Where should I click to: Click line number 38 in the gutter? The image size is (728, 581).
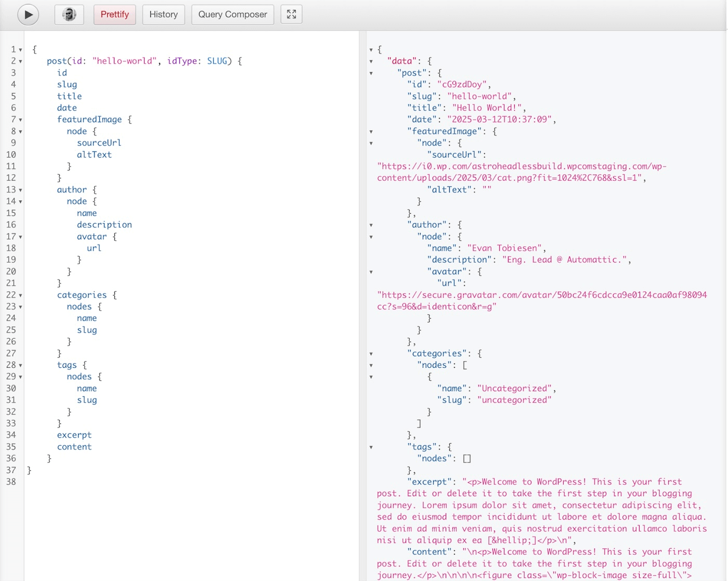[11, 482]
